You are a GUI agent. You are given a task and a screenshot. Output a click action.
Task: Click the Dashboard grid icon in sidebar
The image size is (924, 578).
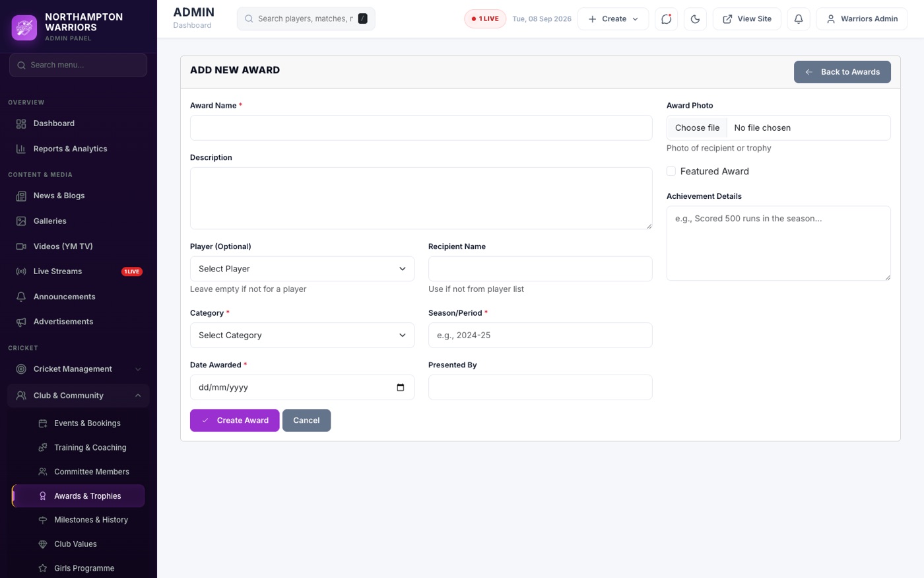[21, 124]
